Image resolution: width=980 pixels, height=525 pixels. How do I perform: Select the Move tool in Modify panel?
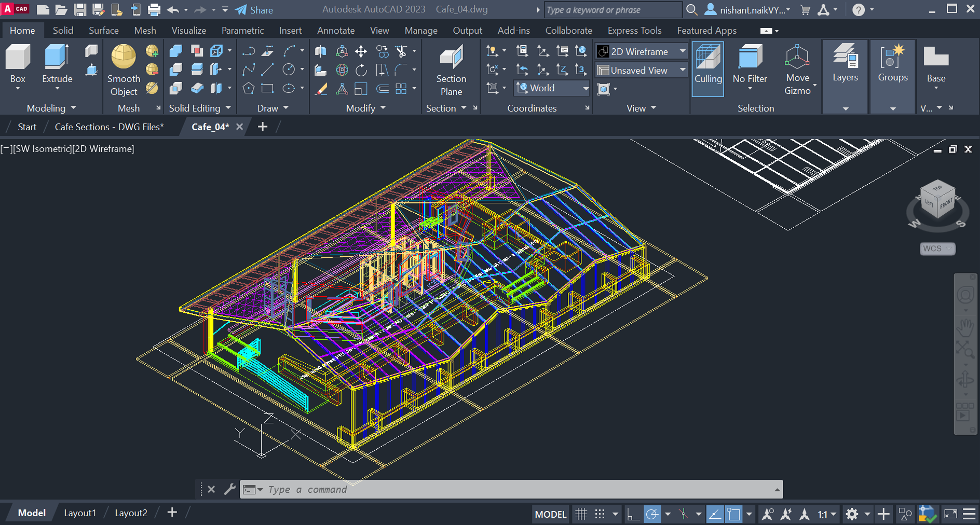(360, 51)
